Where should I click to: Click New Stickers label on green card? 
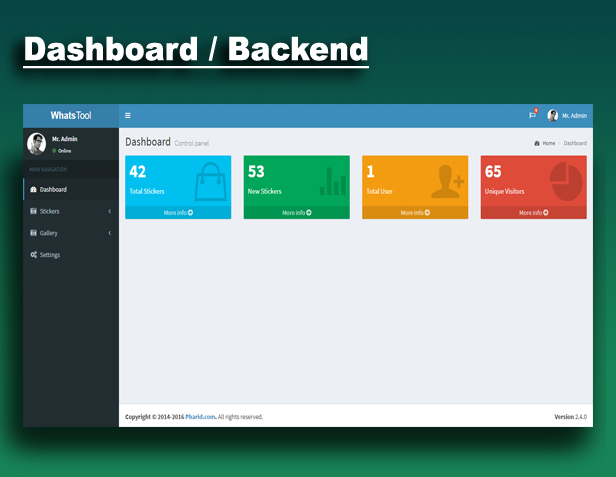[265, 191]
